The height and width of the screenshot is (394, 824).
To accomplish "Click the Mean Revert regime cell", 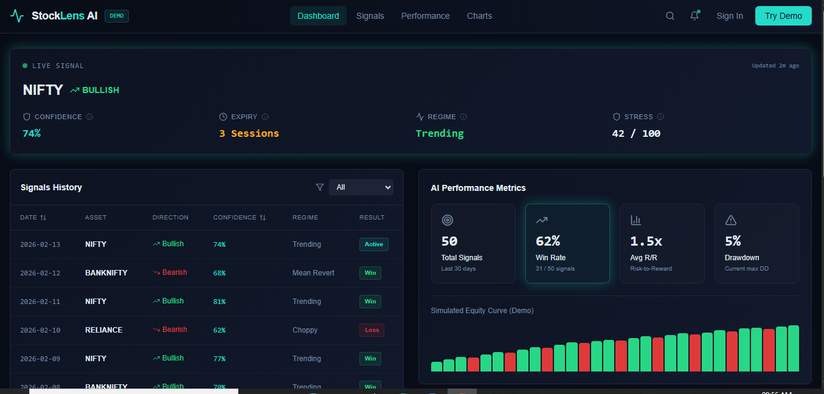I will tap(313, 273).
